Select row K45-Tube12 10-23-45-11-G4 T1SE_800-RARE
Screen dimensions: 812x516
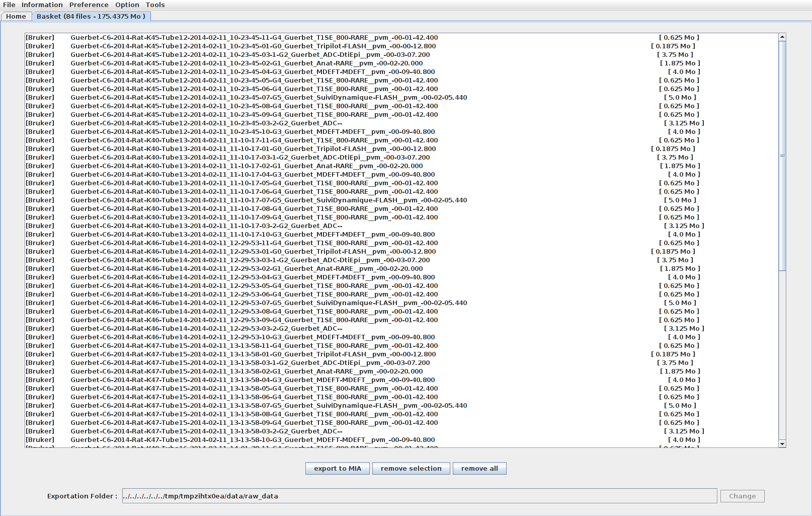(x=401, y=37)
